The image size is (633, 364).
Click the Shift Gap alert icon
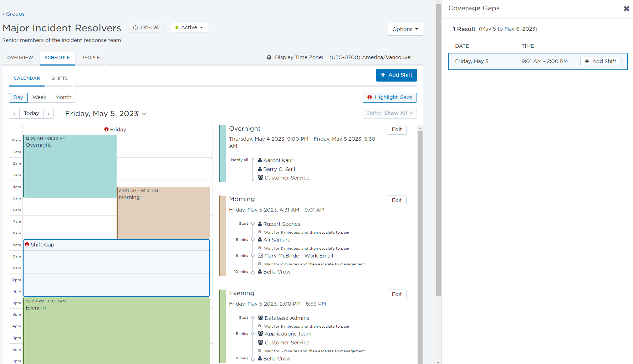tap(27, 244)
